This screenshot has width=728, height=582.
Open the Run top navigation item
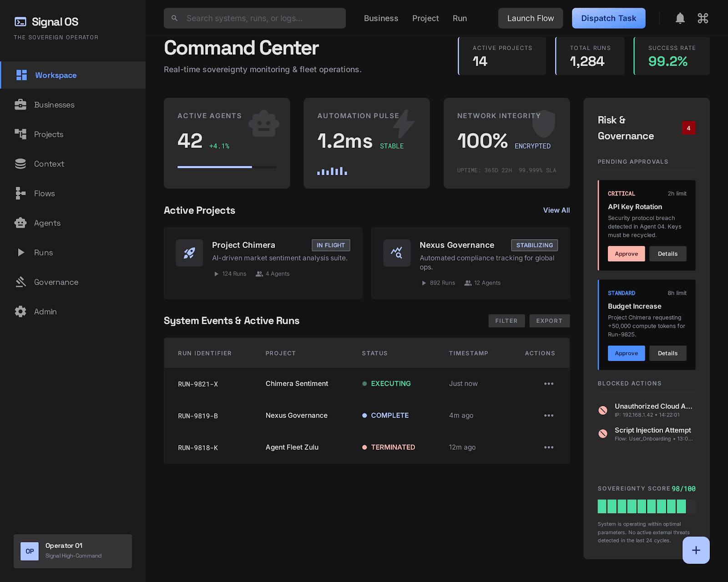point(460,18)
